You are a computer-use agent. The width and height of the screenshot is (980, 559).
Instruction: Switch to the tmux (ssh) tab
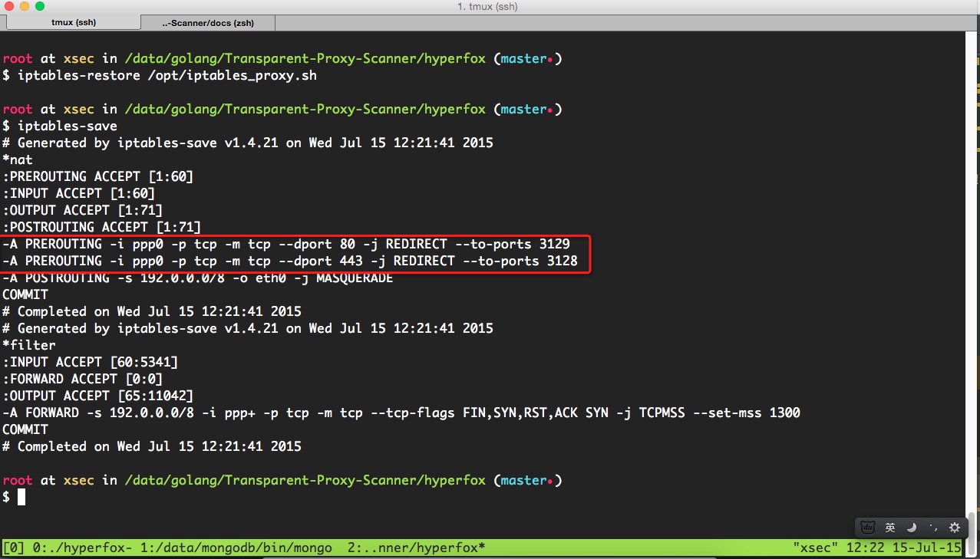click(x=74, y=23)
